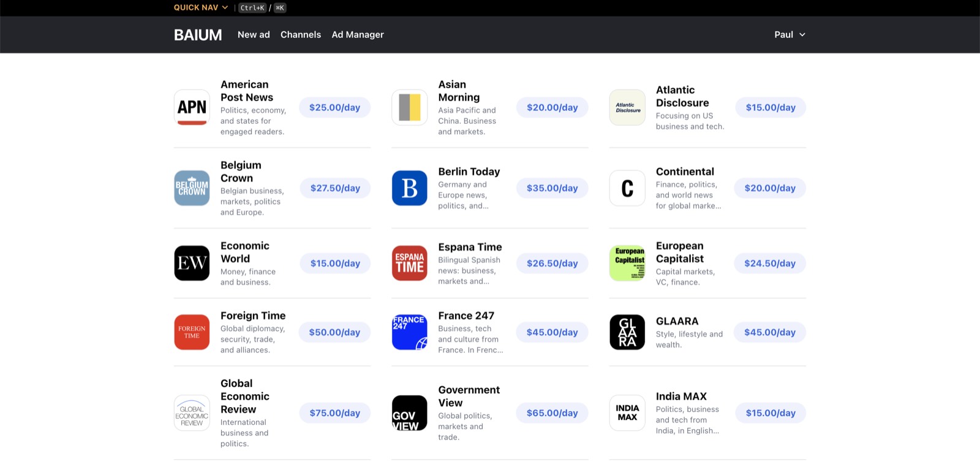Screen dimensions: 980x461
Task: Click the $25.00/day American Post News price
Action: [334, 107]
